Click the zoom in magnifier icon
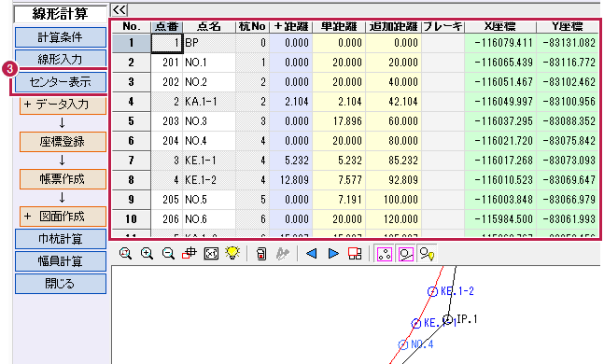This screenshot has height=364, width=604. tap(147, 254)
